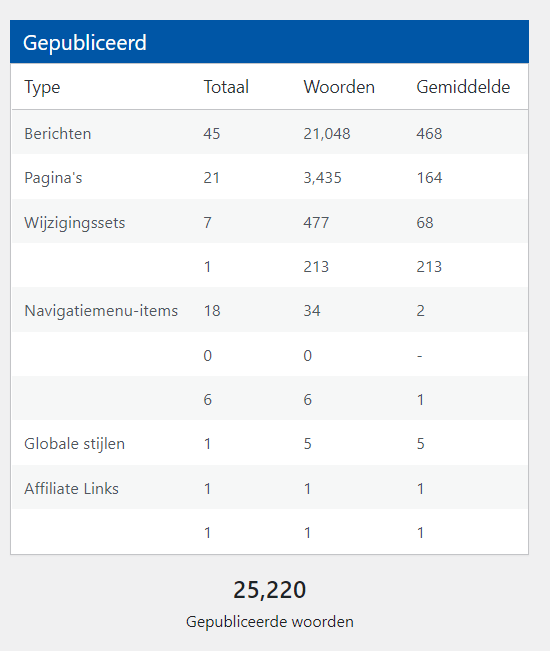Screen dimensions: 550x651
Task: Select the 18 total for Navigatiemenu-items
Action: pyautogui.click(x=212, y=311)
